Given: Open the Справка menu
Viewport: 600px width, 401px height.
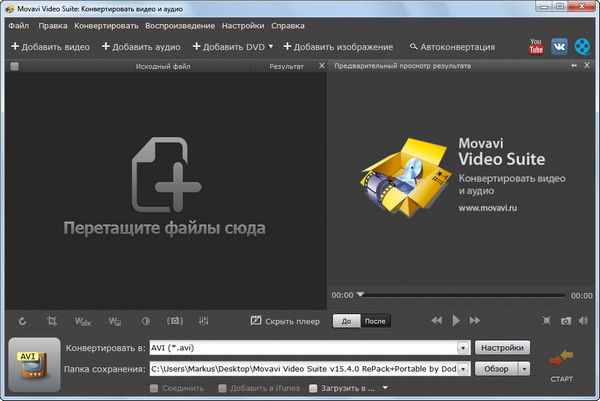Looking at the screenshot, I should [288, 26].
